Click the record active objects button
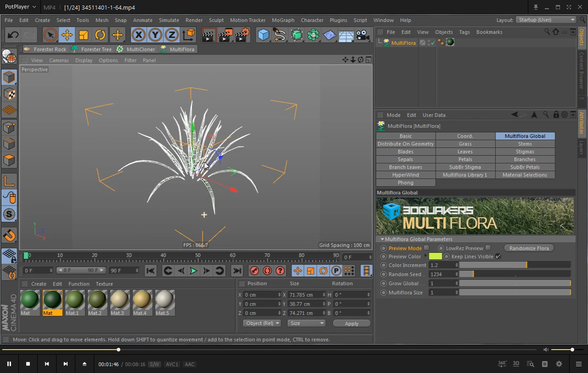The width and height of the screenshot is (588, 373). 254,271
